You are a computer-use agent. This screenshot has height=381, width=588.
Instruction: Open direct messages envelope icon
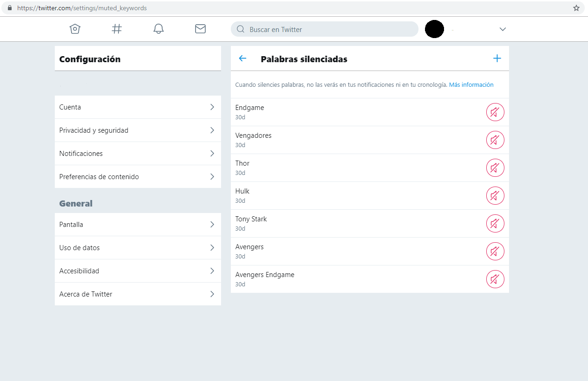[x=200, y=29]
